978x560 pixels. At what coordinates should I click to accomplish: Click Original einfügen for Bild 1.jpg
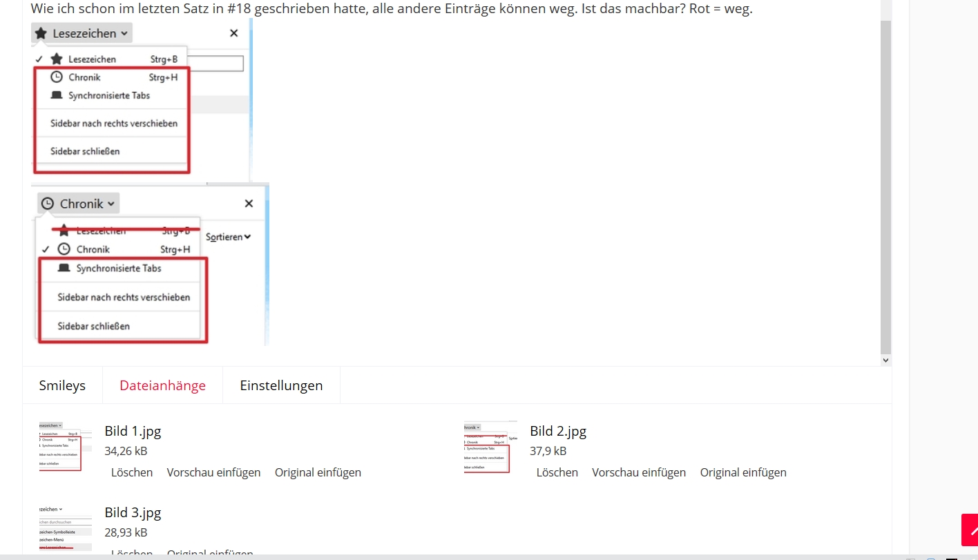point(318,472)
